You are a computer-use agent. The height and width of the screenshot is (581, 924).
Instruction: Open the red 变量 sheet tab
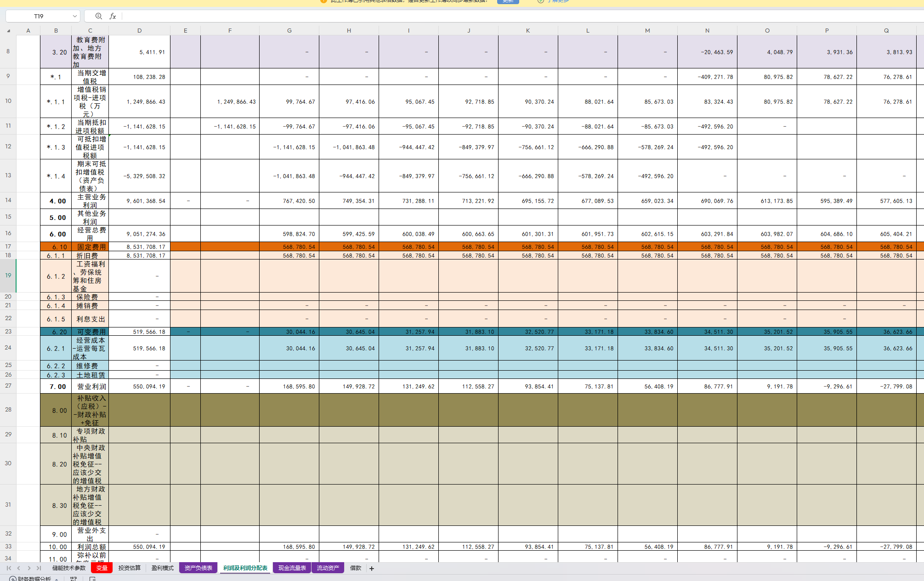point(102,568)
